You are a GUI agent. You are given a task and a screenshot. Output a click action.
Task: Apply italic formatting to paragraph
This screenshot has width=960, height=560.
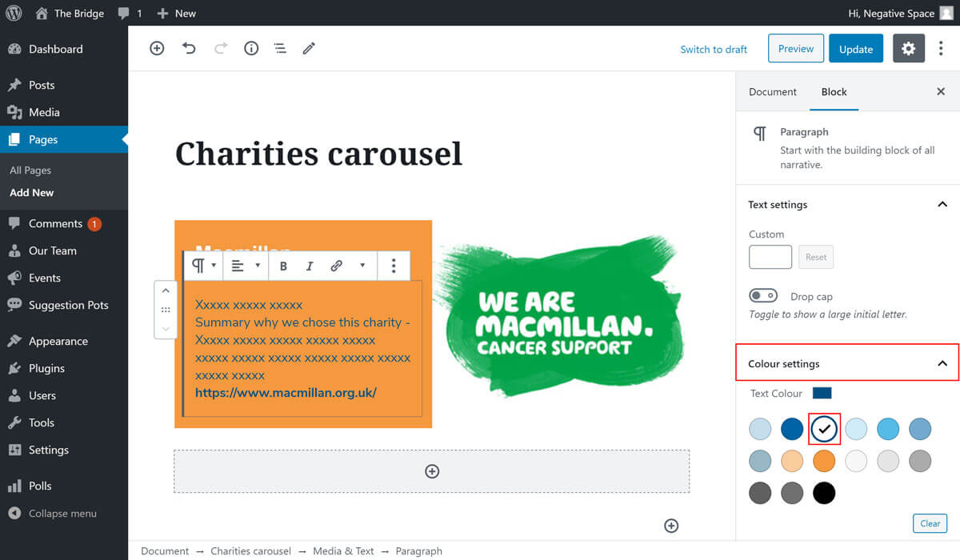pyautogui.click(x=310, y=266)
